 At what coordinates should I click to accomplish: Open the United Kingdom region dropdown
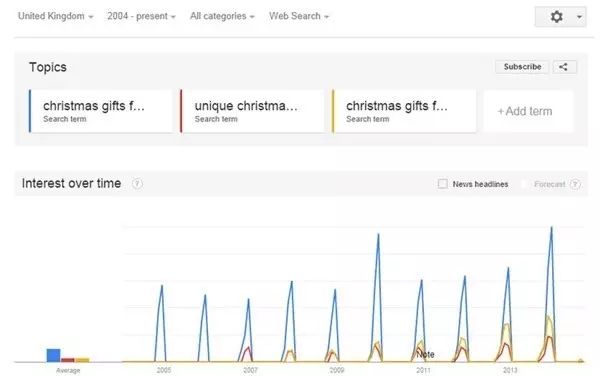pyautogui.click(x=55, y=16)
